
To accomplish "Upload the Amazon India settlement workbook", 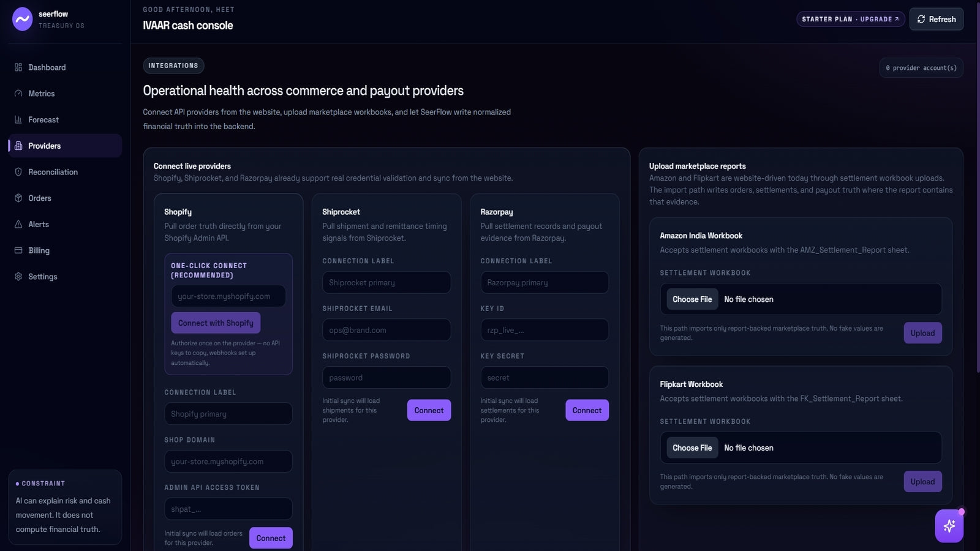I will pos(922,333).
